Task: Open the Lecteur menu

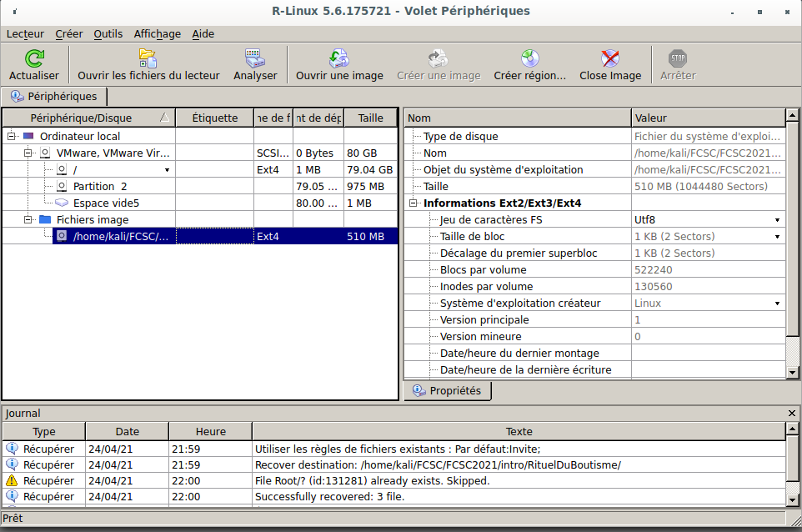Action: [x=25, y=33]
